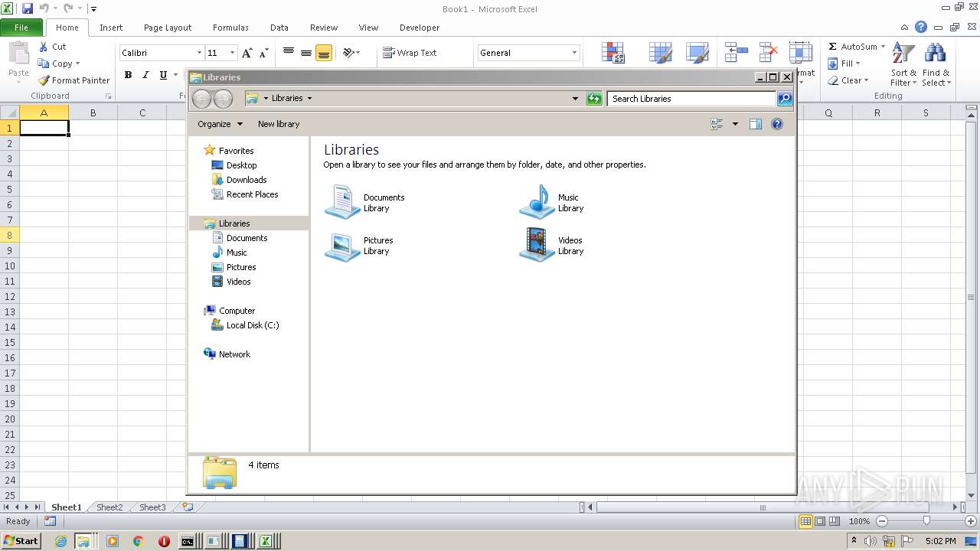Switch to Page Layout view in status bar

[820, 521]
